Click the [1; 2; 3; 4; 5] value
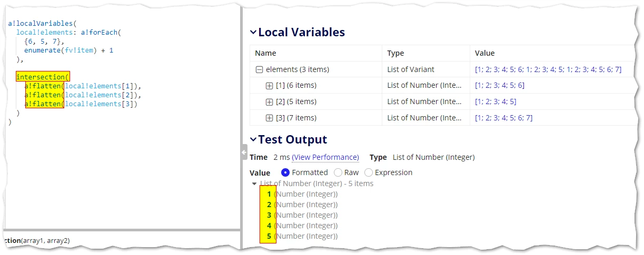Screen dimensions: 644x255 (496, 102)
